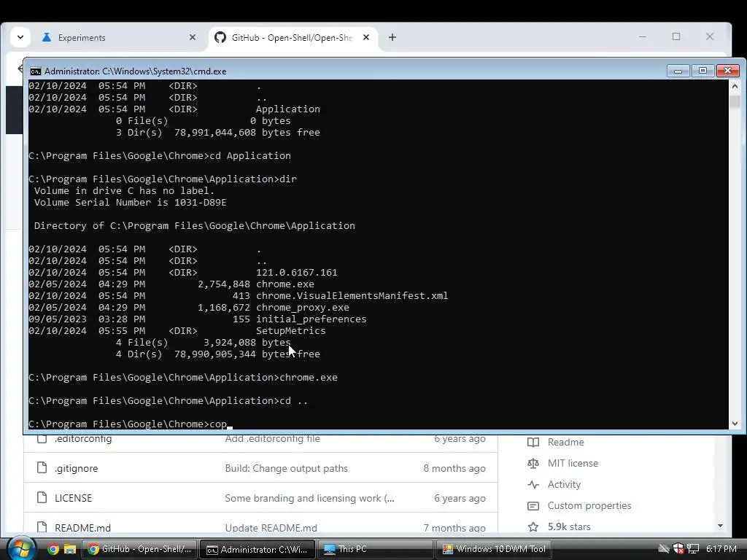Click the LICENSE file icon

[42, 497]
